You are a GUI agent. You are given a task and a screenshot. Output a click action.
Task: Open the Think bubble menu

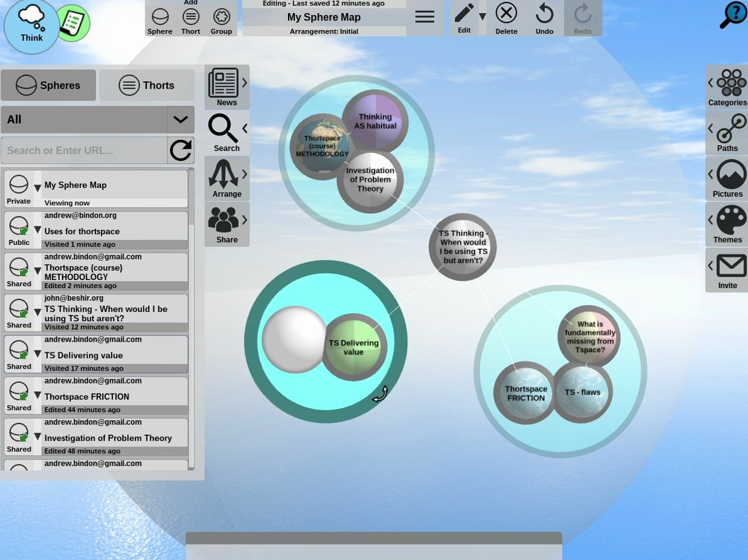pyautogui.click(x=32, y=26)
